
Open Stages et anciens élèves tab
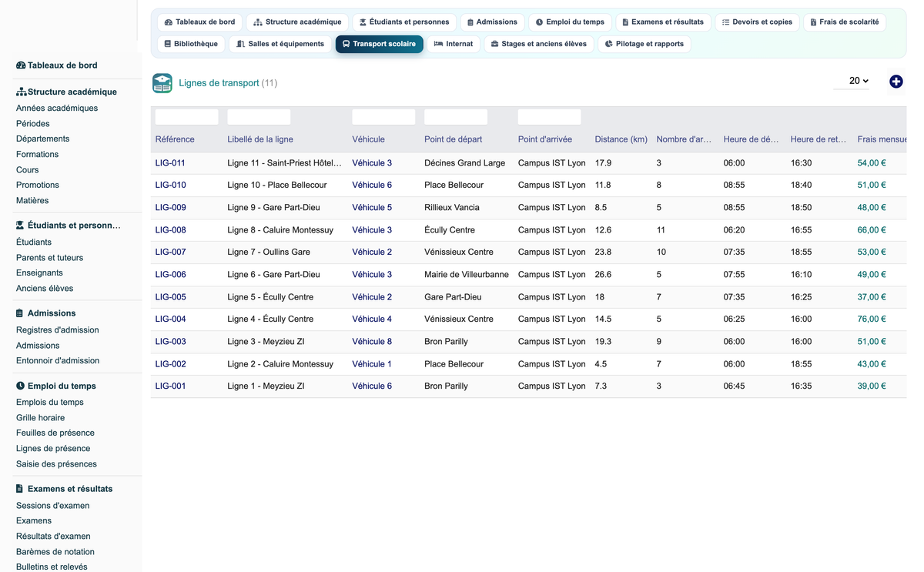click(538, 44)
